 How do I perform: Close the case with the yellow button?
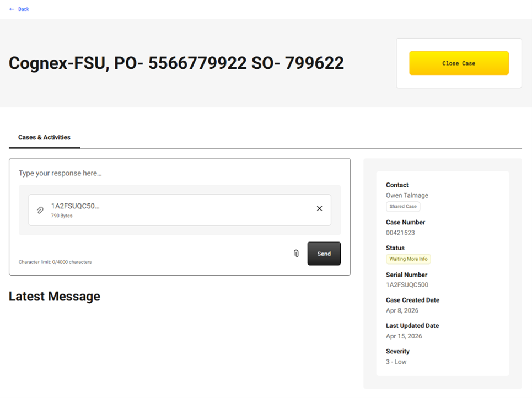459,63
